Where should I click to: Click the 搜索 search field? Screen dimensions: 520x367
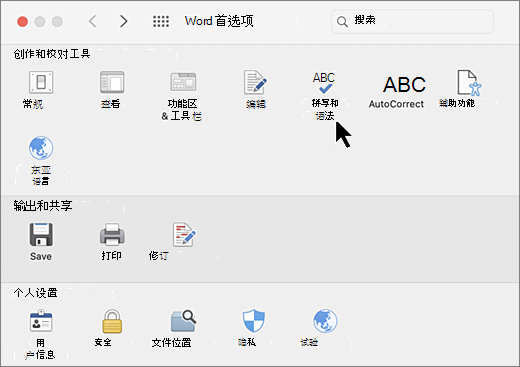tap(412, 22)
